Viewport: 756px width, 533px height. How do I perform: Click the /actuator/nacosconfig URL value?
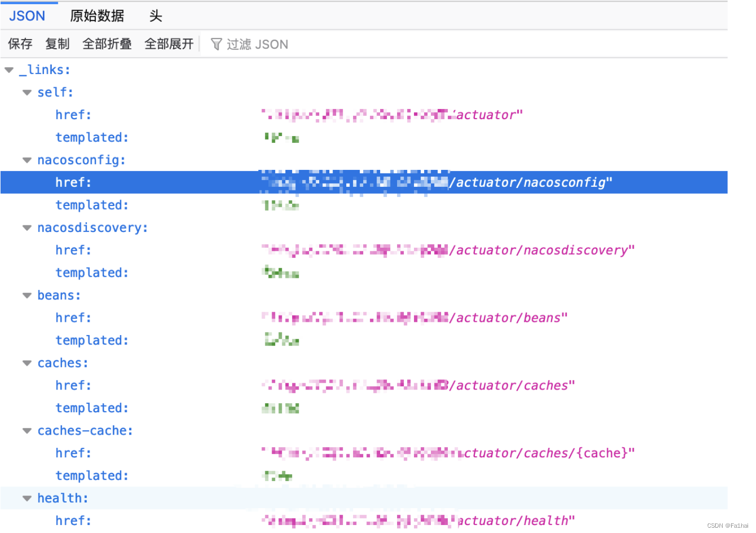coord(437,183)
